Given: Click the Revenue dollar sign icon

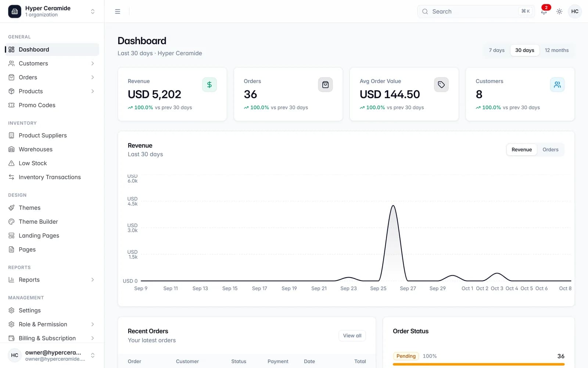Looking at the screenshot, I should 209,85.
